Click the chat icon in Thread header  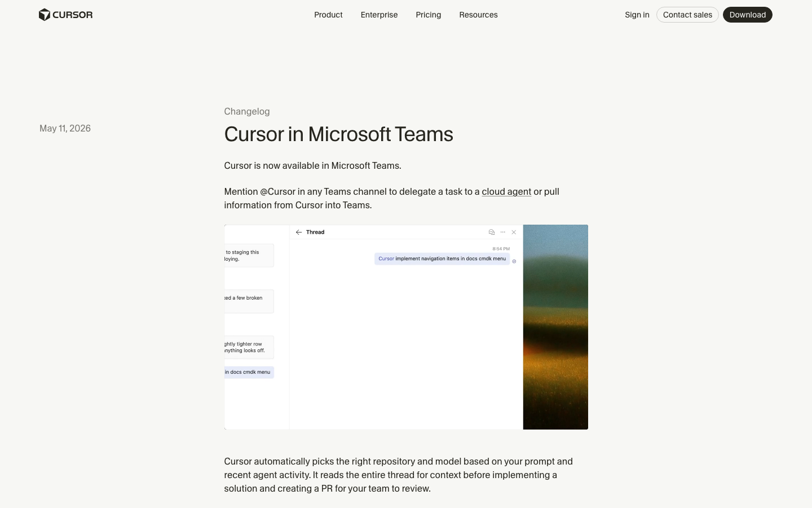[492, 232]
